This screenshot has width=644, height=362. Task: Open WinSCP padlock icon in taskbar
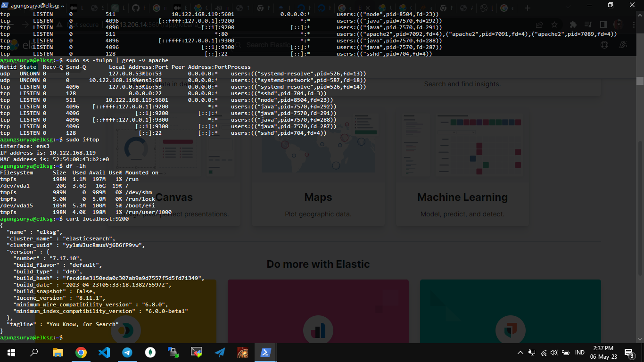click(173, 352)
